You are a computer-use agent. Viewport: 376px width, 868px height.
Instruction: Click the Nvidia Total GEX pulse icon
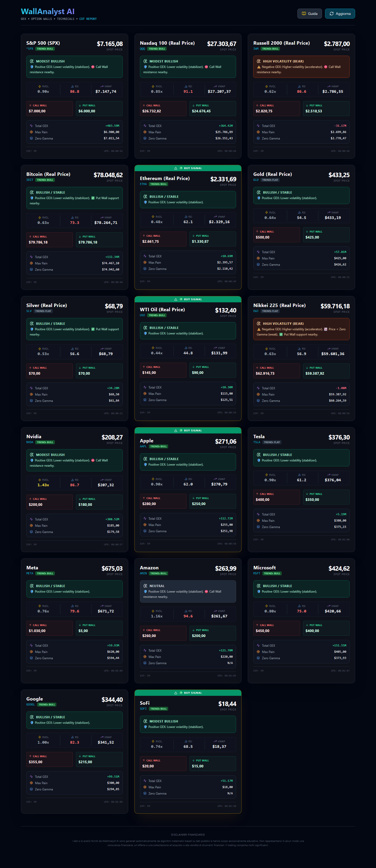pyautogui.click(x=31, y=519)
